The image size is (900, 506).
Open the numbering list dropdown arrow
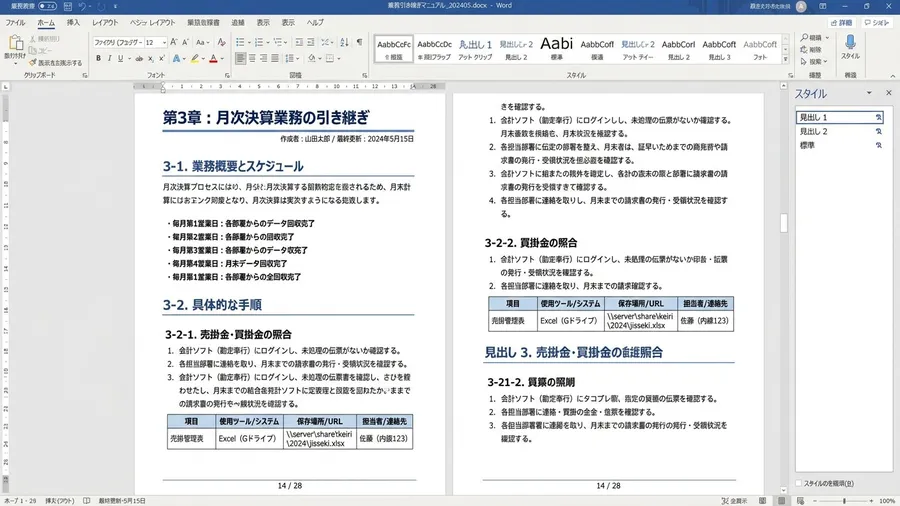[x=267, y=42]
